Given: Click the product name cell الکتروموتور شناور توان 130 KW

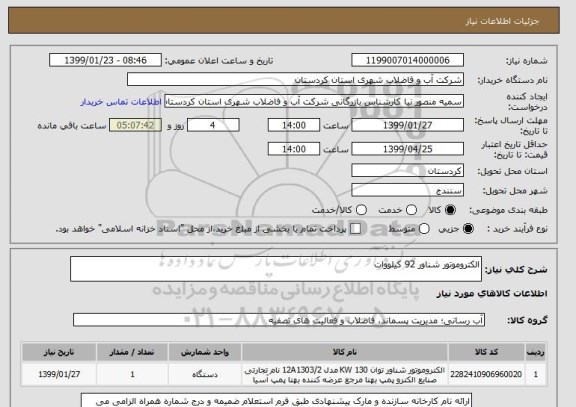Looking at the screenshot, I should click(x=345, y=375).
